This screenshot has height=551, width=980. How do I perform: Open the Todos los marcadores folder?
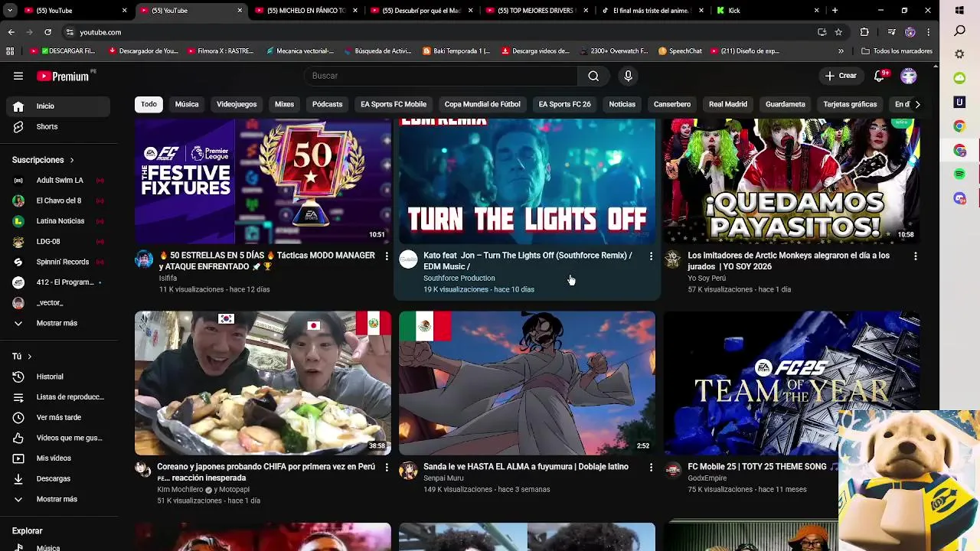pyautogui.click(x=897, y=51)
